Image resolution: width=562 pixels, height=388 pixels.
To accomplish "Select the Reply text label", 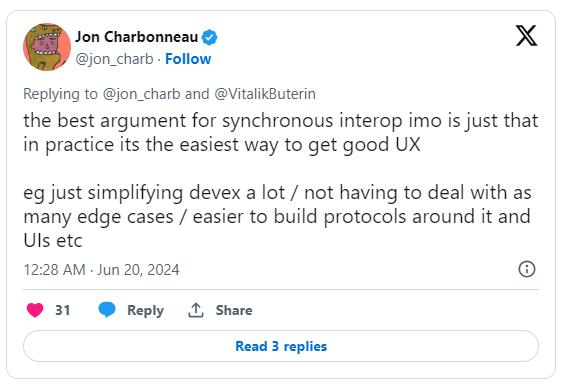I will point(146,310).
